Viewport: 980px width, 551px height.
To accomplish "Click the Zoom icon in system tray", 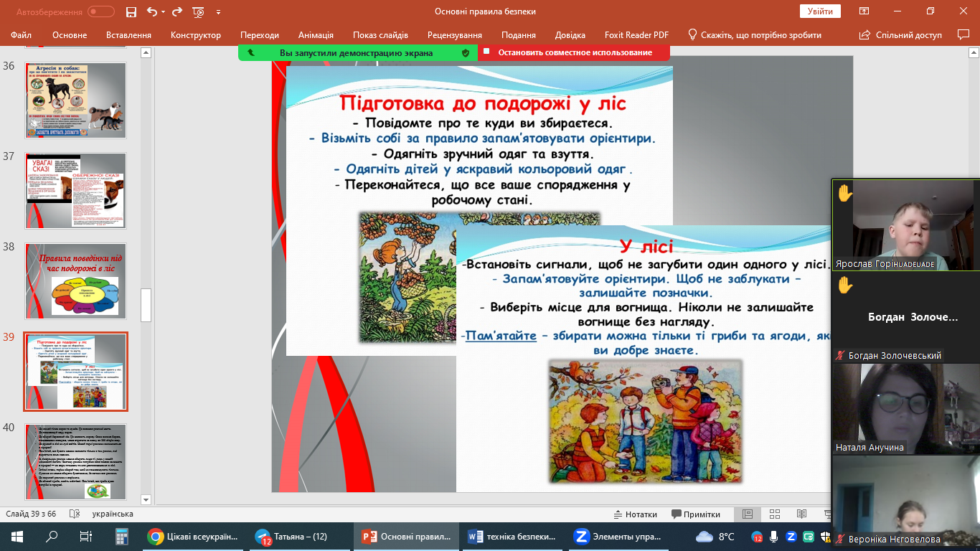I will click(791, 537).
